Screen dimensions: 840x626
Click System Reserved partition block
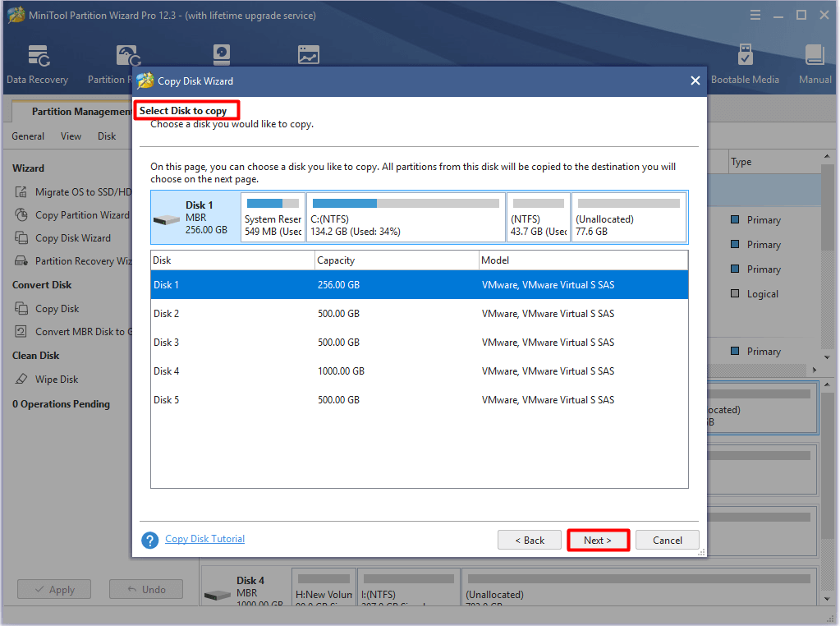pos(273,217)
